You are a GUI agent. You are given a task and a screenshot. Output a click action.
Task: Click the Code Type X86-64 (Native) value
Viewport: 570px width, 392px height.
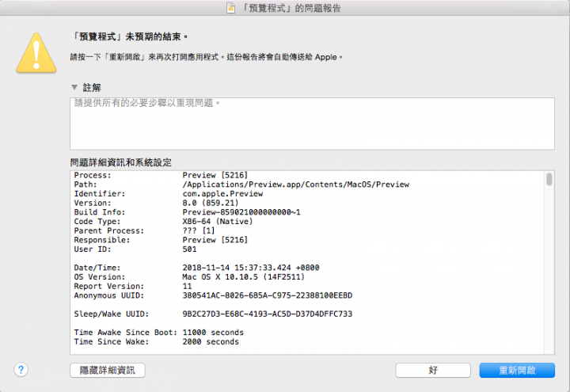pos(218,222)
